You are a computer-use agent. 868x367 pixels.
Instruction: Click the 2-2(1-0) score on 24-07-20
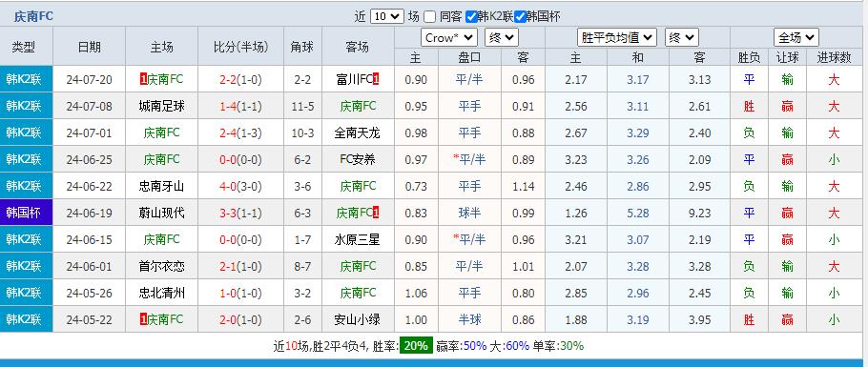pyautogui.click(x=240, y=80)
